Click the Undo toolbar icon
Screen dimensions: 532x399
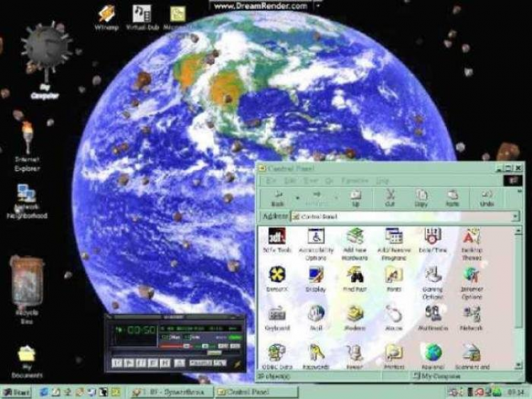coord(487,196)
